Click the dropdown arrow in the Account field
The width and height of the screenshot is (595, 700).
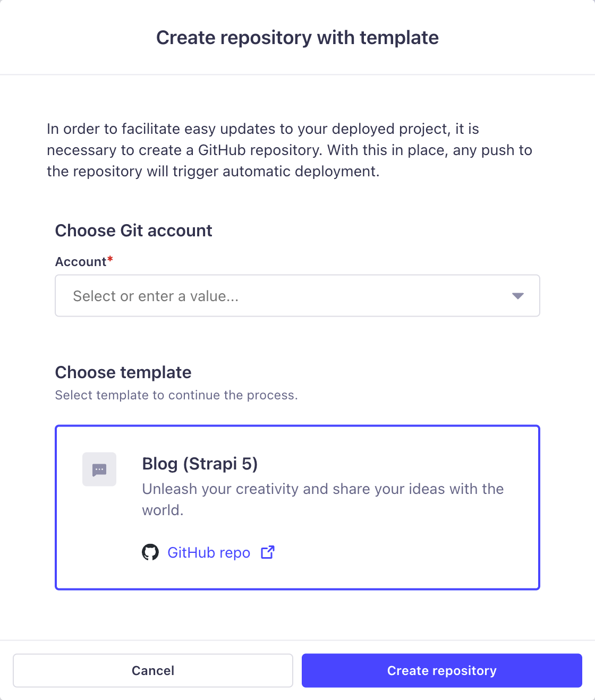(x=517, y=296)
